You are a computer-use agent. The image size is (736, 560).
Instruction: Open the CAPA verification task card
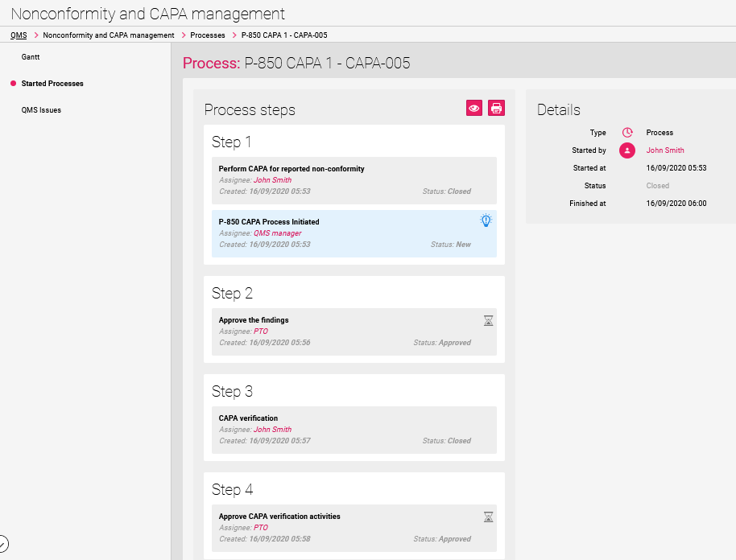click(248, 418)
